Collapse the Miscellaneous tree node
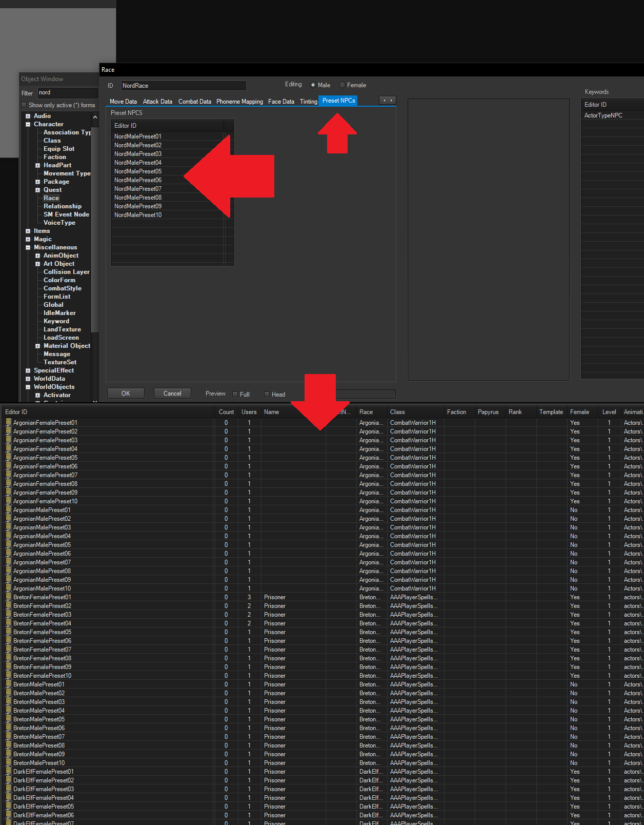 (28, 248)
